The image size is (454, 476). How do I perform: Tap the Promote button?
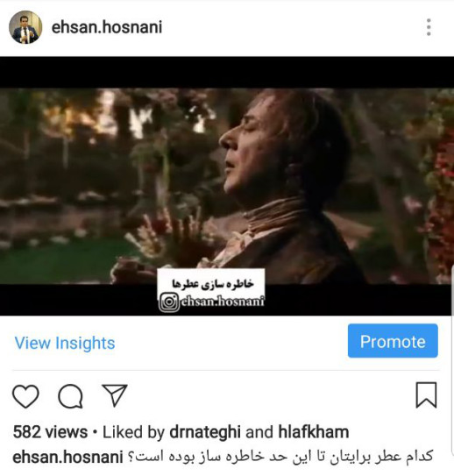[x=393, y=341]
